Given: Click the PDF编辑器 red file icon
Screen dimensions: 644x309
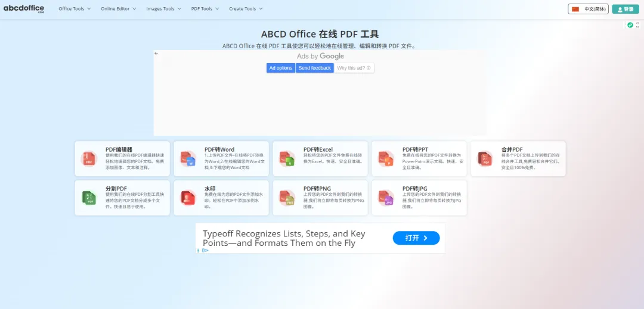Looking at the screenshot, I should (89, 158).
